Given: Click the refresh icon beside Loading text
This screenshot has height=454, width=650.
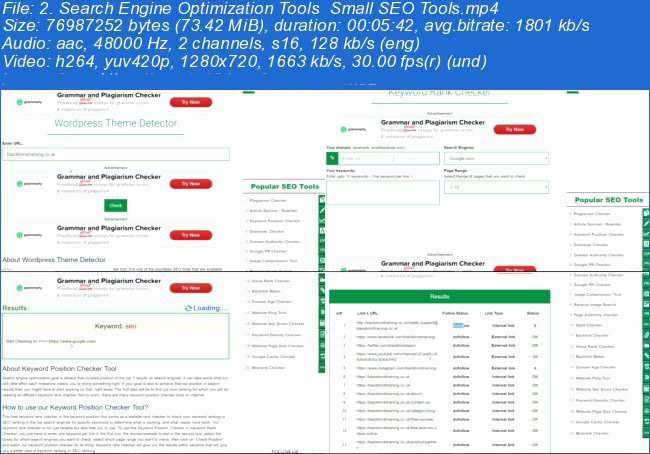Looking at the screenshot, I should (188, 308).
